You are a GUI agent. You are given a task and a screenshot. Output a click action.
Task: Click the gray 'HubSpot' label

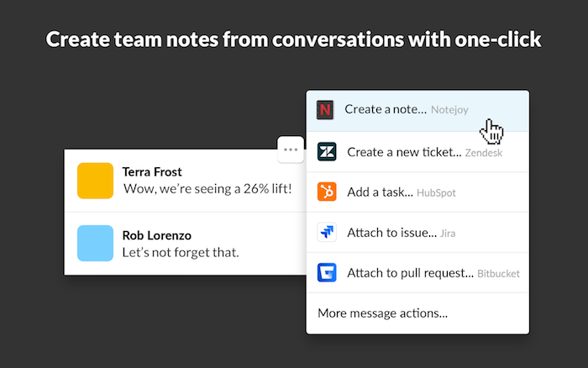click(436, 192)
